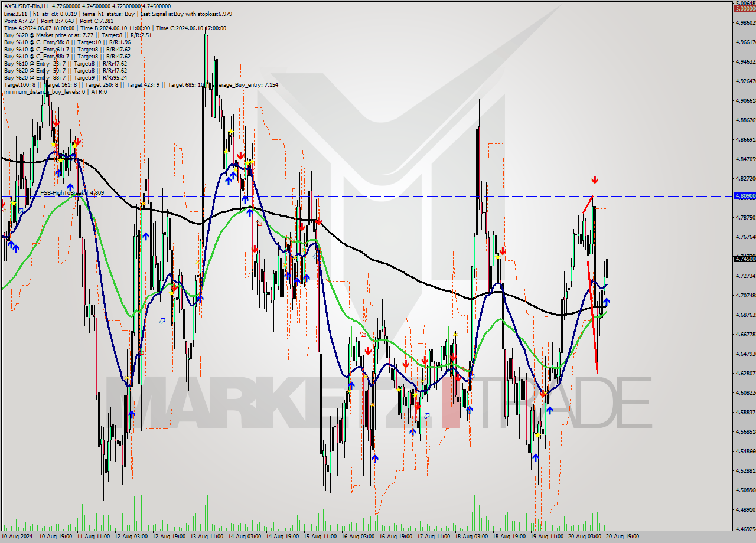This screenshot has width=756, height=543.
Task: Click the '11 Aug 11:00' time axis label
Action: point(93,537)
